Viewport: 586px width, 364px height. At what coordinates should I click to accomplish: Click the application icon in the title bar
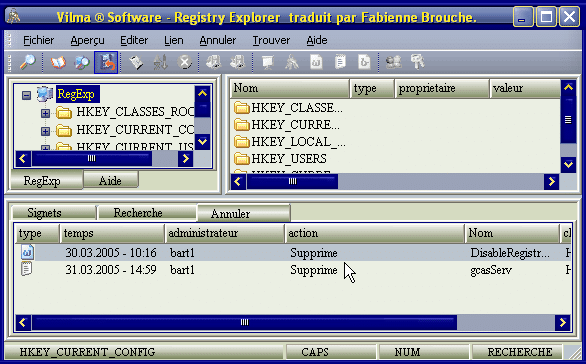tap(13, 16)
